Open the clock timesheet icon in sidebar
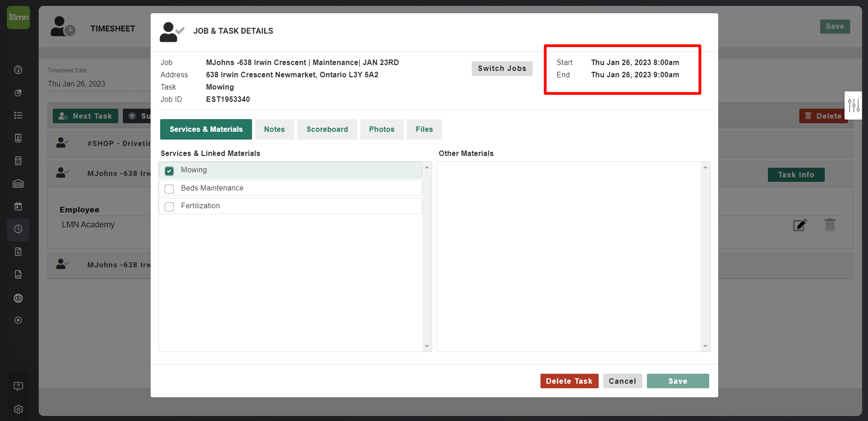This screenshot has height=421, width=868. pyautogui.click(x=18, y=229)
